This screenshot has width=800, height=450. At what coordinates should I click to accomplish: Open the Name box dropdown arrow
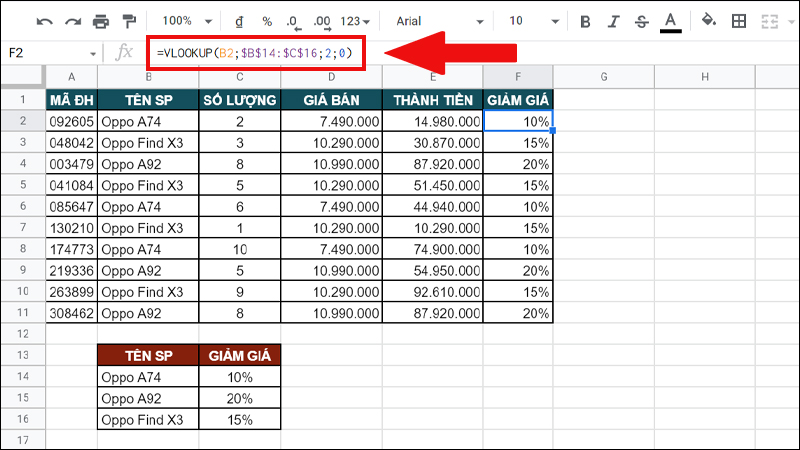(93, 54)
